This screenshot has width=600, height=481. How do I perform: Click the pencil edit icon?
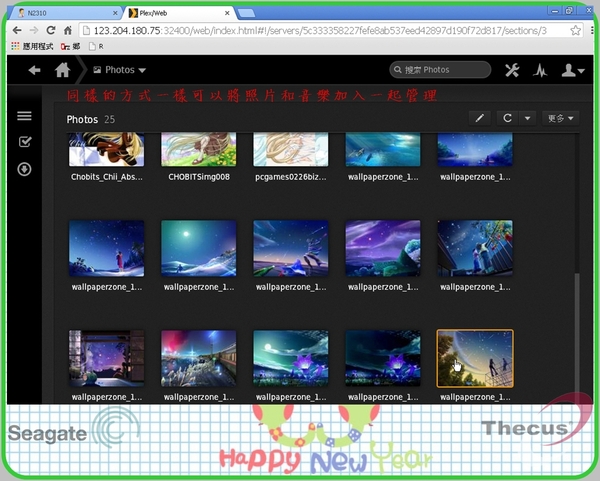coord(479,118)
